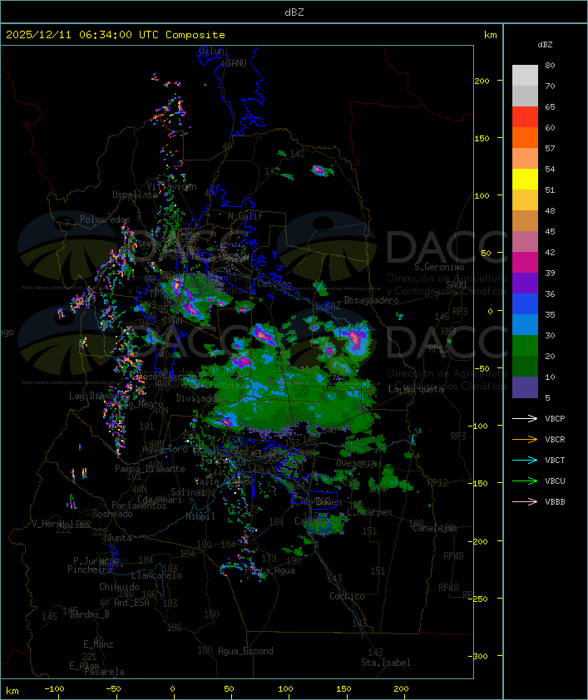Click the VBBB legend label
The width and height of the screenshot is (588, 700).
click(x=555, y=502)
